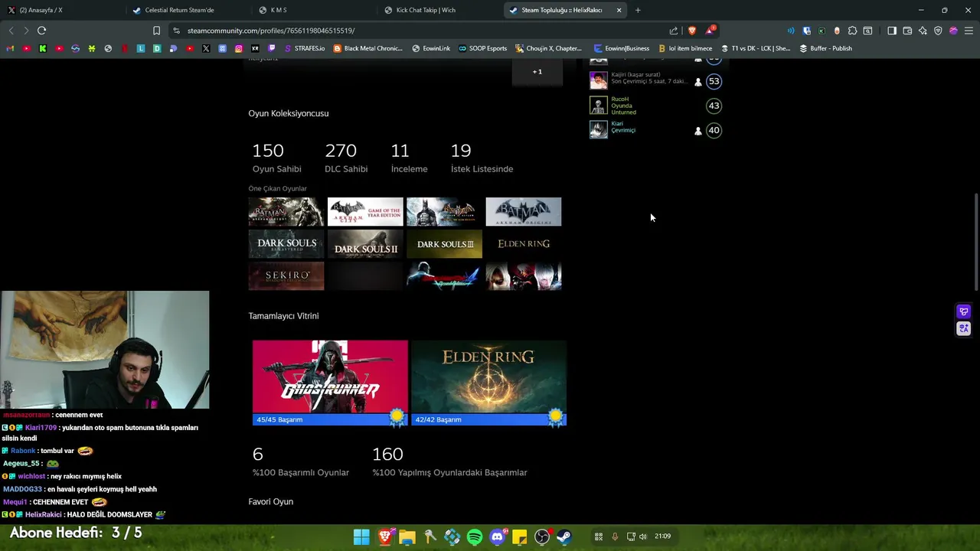Click the microphone icon in system tray
This screenshot has height=551, width=980.
coord(615,536)
